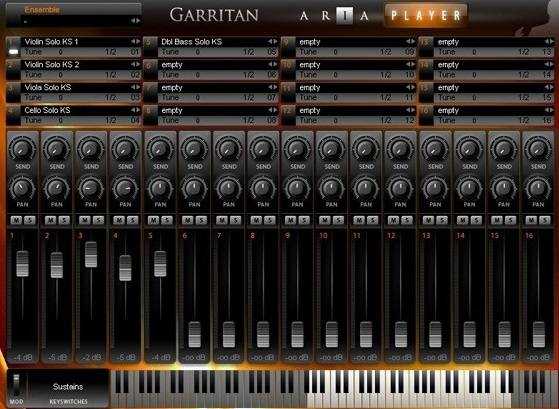The image size is (559, 409).
Task: Adjust the Pan knob on channel 6
Action: [x=194, y=188]
